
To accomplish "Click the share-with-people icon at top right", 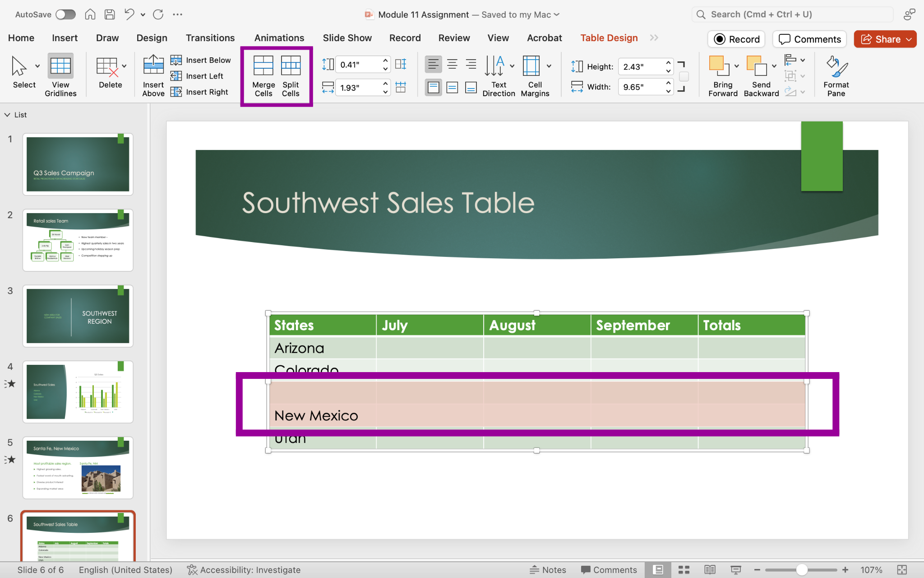I will pyautogui.click(x=909, y=14).
